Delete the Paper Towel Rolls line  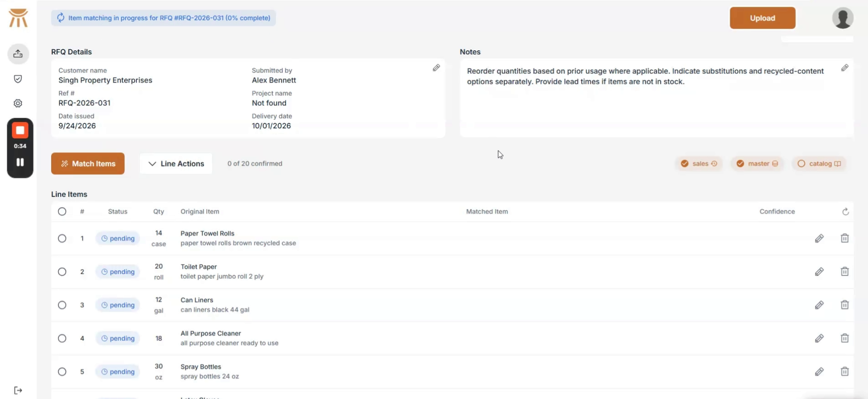point(845,238)
